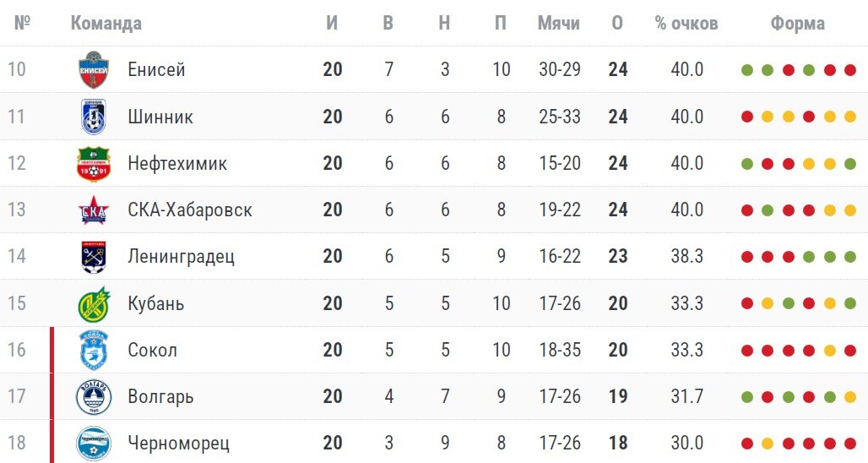Click Енисей's first green form dot
The width and height of the screenshot is (868, 463).
pos(747,70)
